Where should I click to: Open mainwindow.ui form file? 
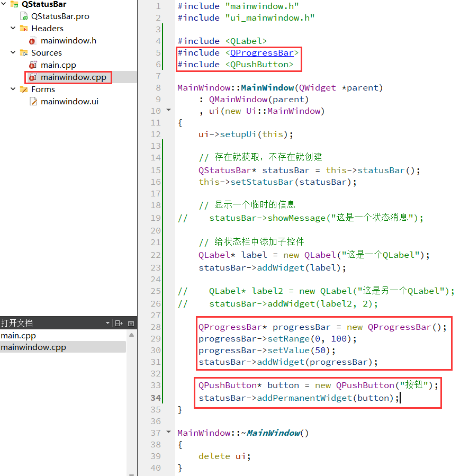click(69, 101)
